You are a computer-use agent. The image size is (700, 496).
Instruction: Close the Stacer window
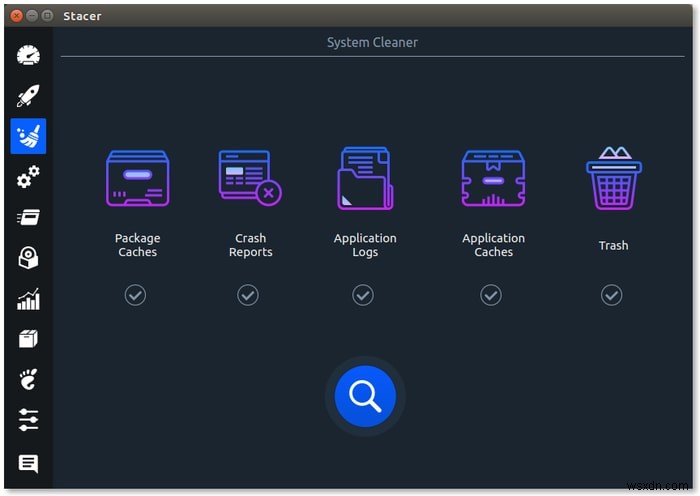[17, 16]
